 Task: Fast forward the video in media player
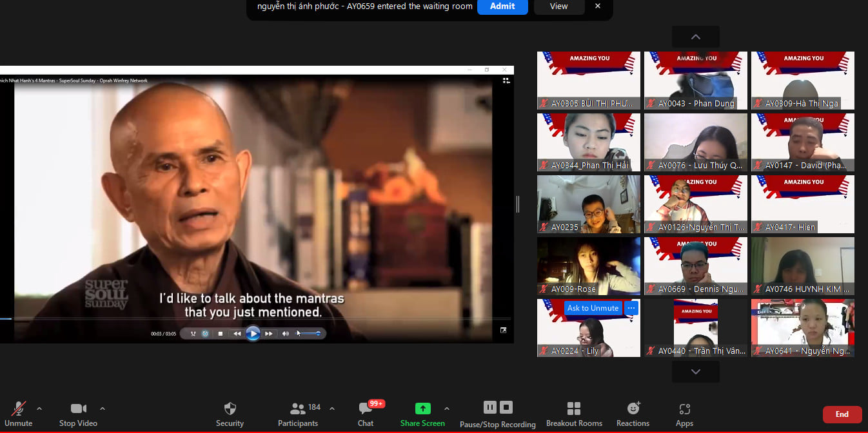tap(268, 334)
